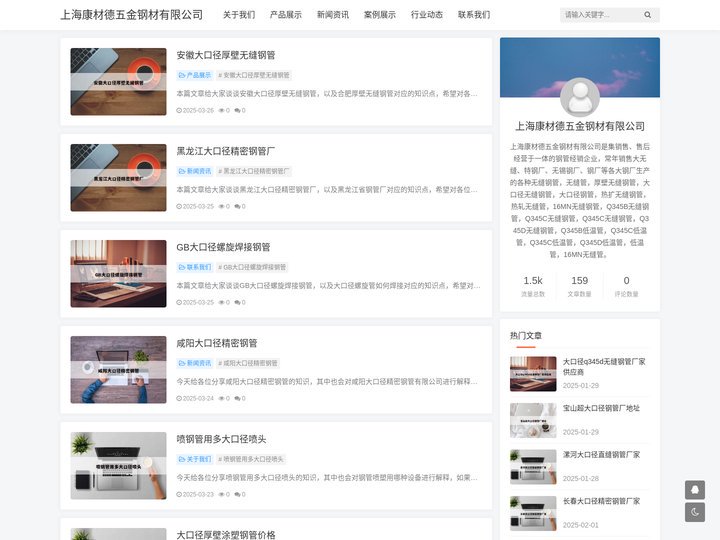
Task: Open the 联系我们 menu item
Action: pyautogui.click(x=474, y=15)
